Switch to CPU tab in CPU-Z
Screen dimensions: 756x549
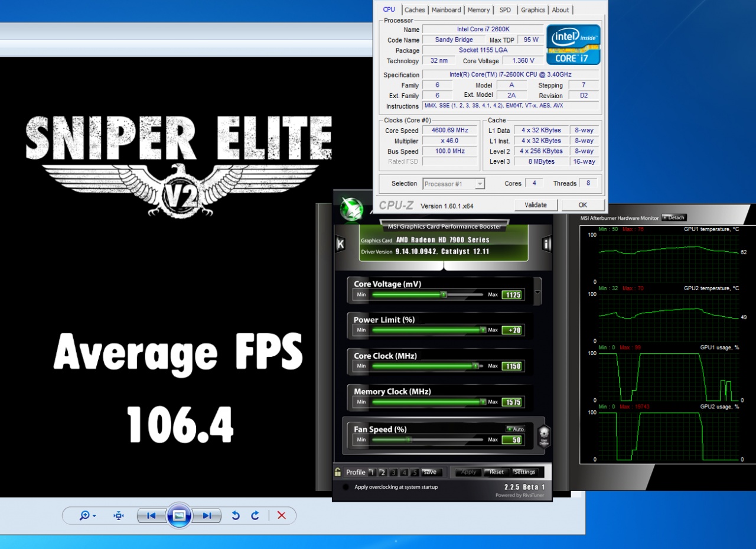(x=389, y=9)
